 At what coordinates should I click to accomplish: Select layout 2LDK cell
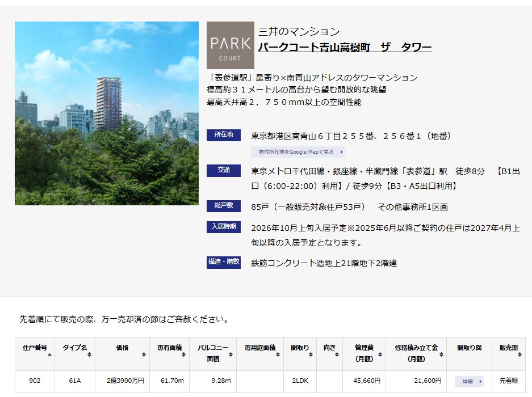point(300,381)
